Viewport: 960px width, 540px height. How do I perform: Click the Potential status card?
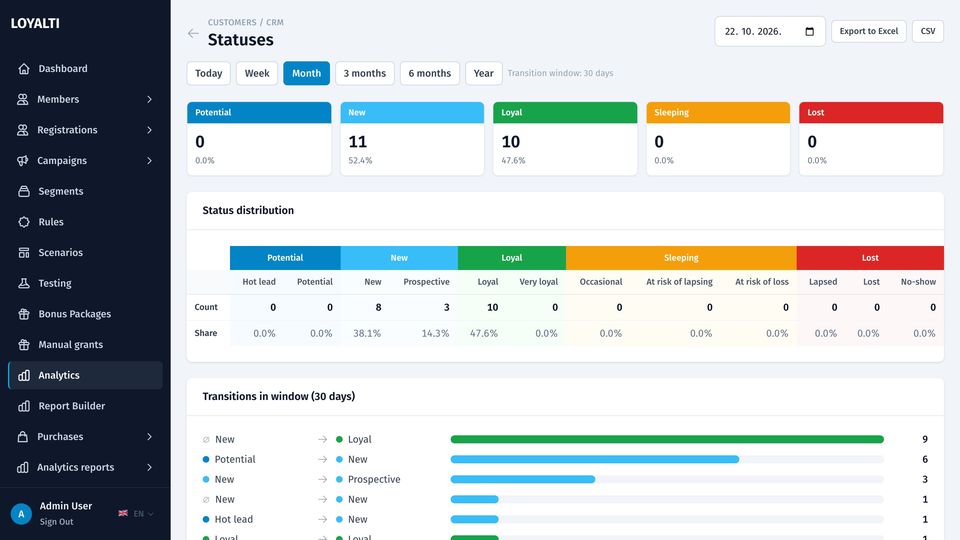pyautogui.click(x=259, y=139)
